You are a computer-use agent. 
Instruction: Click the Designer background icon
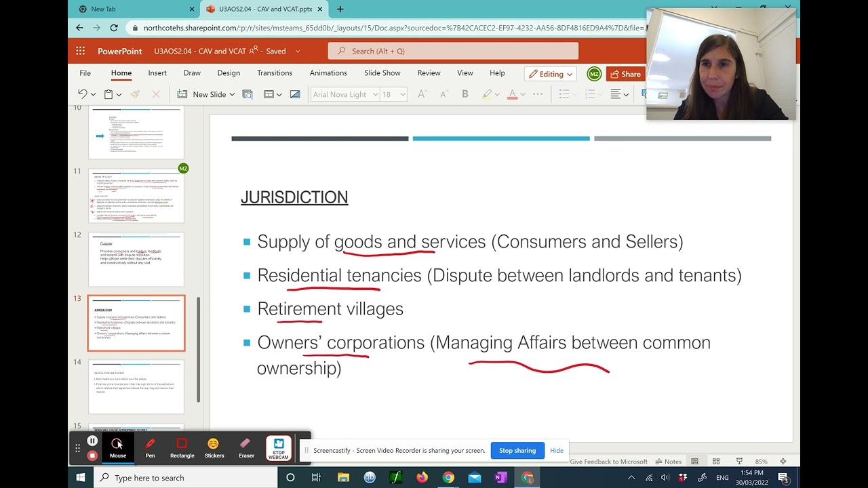(x=295, y=94)
